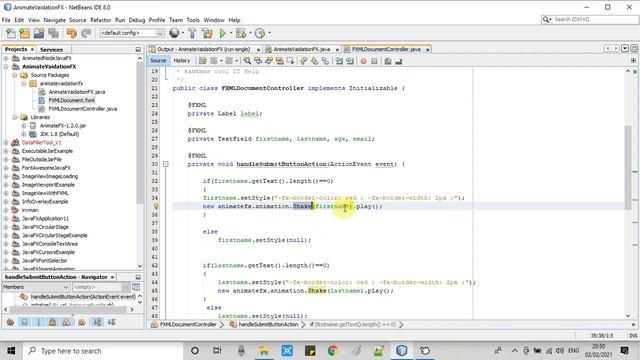
Task: Click the Windows taskbar search box
Action: [x=103, y=351]
